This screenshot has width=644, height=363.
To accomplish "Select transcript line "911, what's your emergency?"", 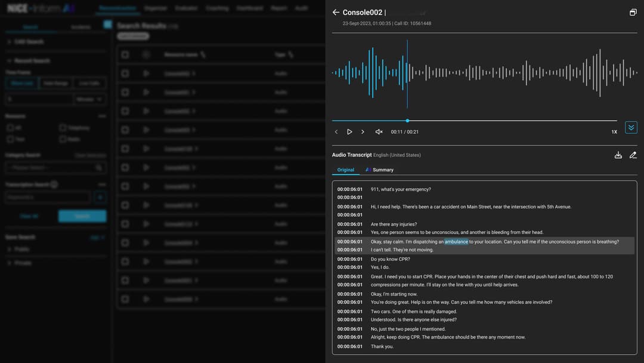I will coord(401,189).
